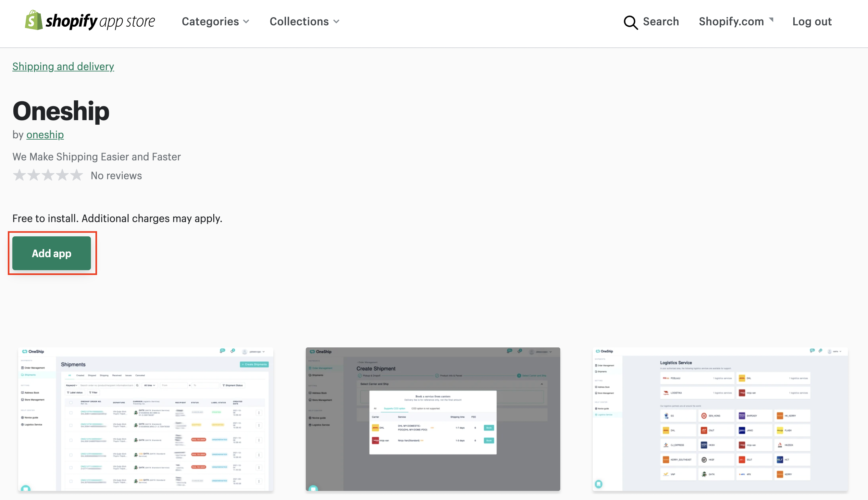Click the No reviews text
The width and height of the screenshot is (868, 500).
116,175
